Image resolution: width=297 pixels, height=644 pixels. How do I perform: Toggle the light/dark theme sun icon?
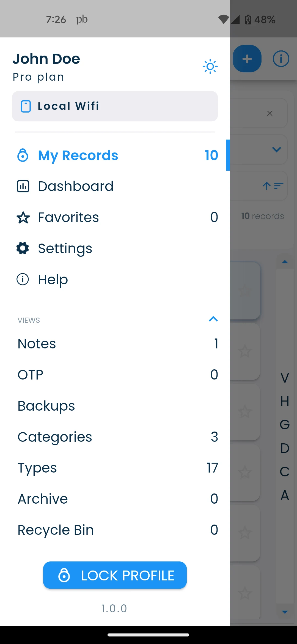pos(210,66)
